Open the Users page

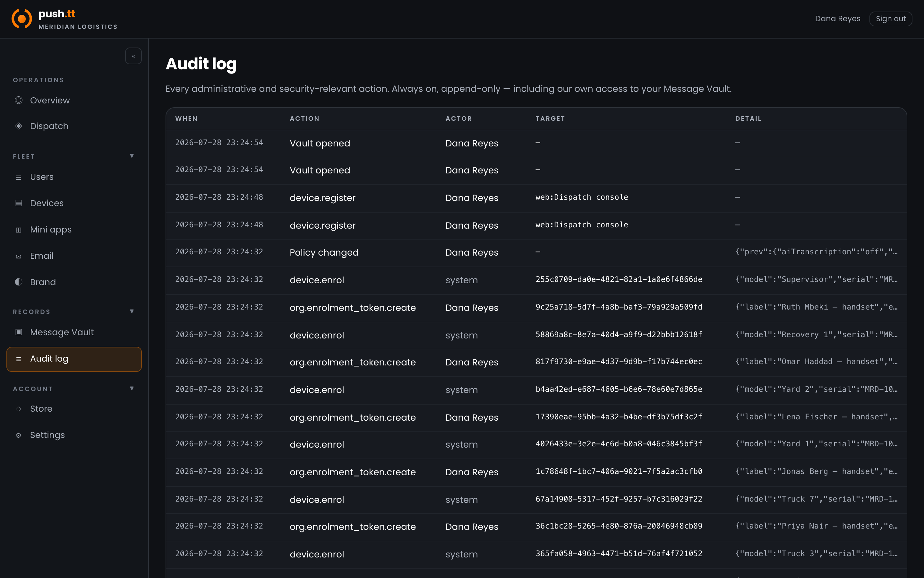tap(74, 177)
